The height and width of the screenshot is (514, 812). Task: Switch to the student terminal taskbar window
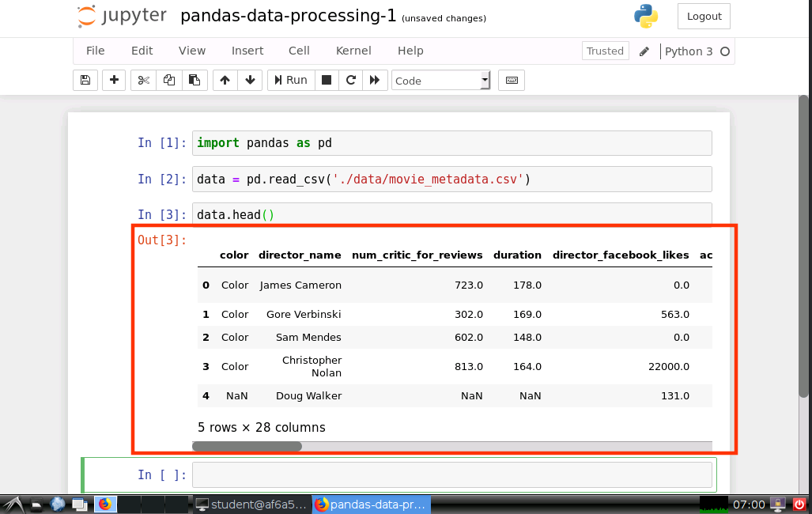click(253, 505)
